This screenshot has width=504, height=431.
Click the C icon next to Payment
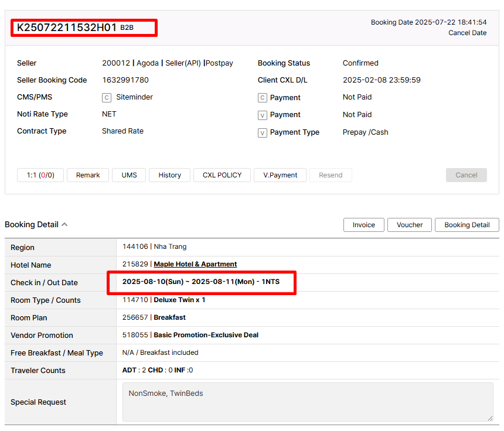point(263,98)
